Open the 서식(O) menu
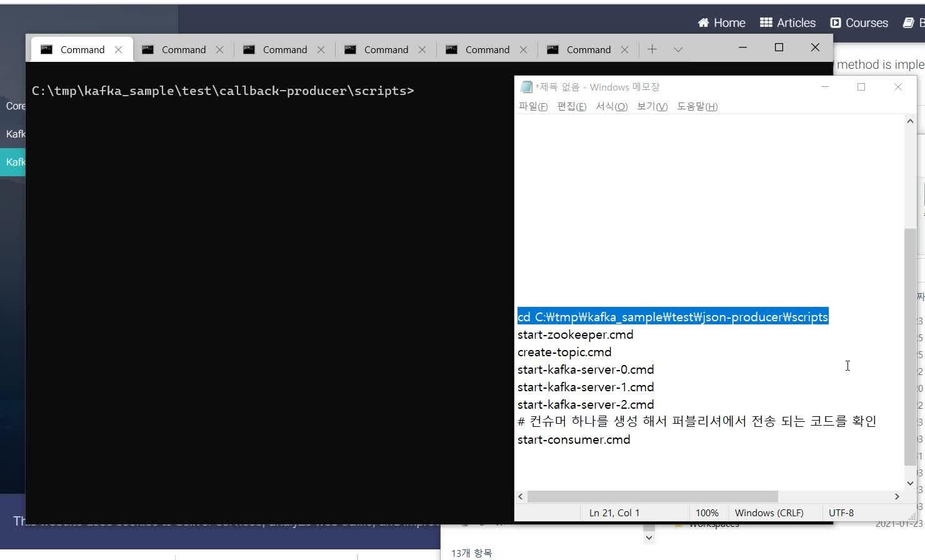 (x=611, y=106)
